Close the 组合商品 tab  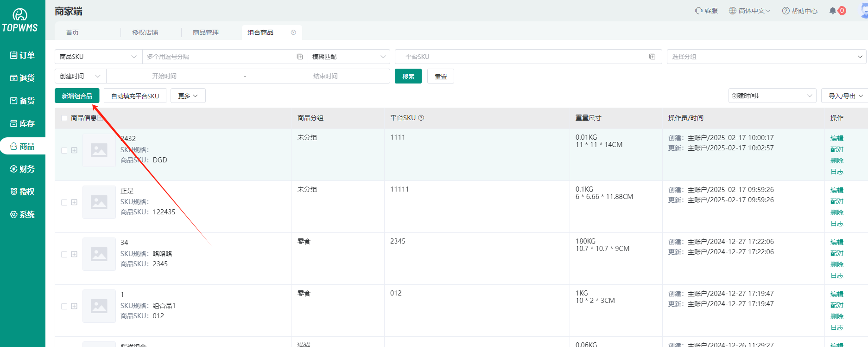pyautogui.click(x=293, y=32)
